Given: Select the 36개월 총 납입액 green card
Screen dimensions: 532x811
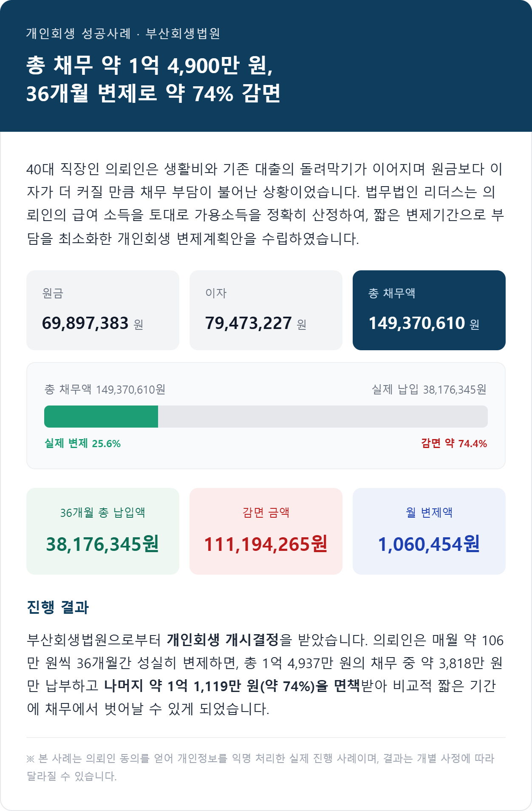Looking at the screenshot, I should click(103, 531).
